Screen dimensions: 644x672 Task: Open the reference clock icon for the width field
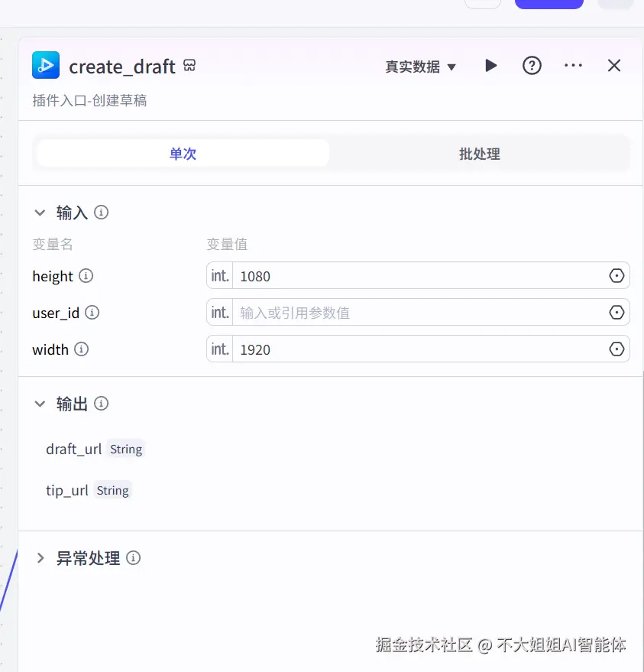pyautogui.click(x=616, y=349)
